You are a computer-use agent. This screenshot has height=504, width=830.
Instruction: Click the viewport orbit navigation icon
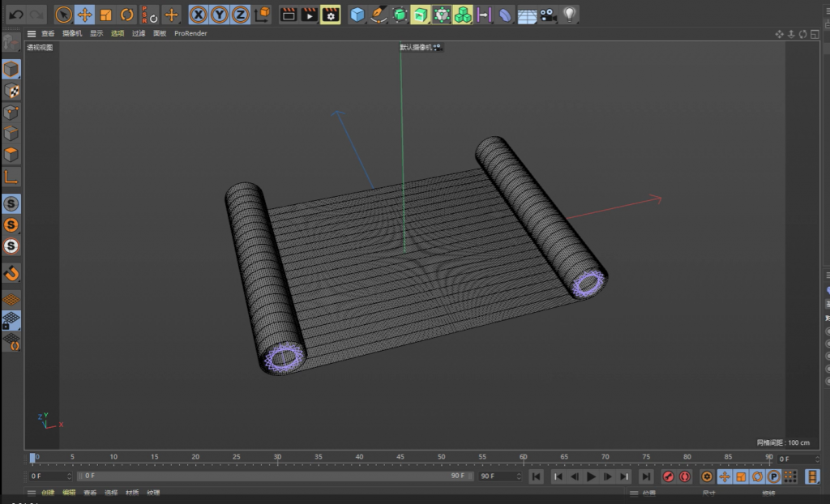coord(803,34)
